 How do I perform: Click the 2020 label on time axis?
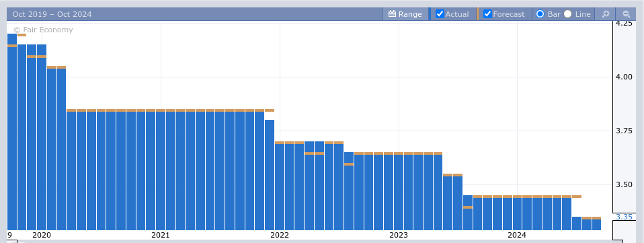point(42,235)
